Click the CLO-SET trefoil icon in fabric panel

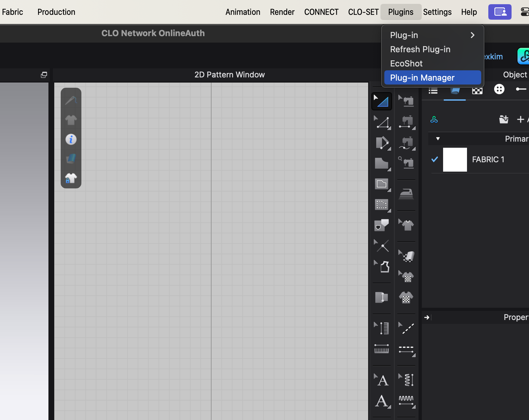(434, 120)
